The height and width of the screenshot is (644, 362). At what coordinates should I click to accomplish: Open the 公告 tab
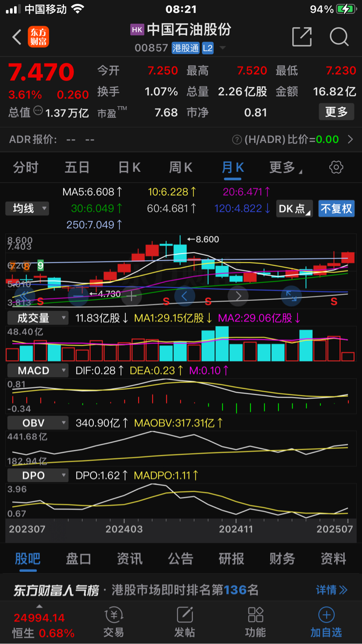(x=181, y=559)
